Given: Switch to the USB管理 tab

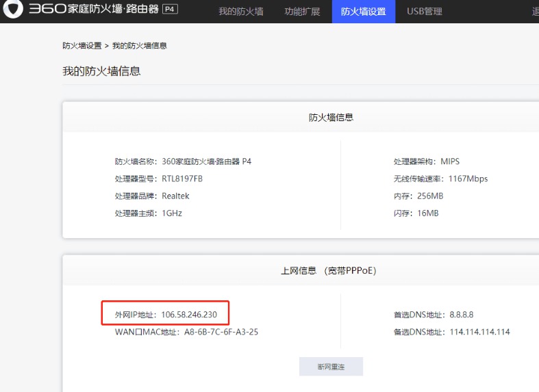Looking at the screenshot, I should point(425,12).
